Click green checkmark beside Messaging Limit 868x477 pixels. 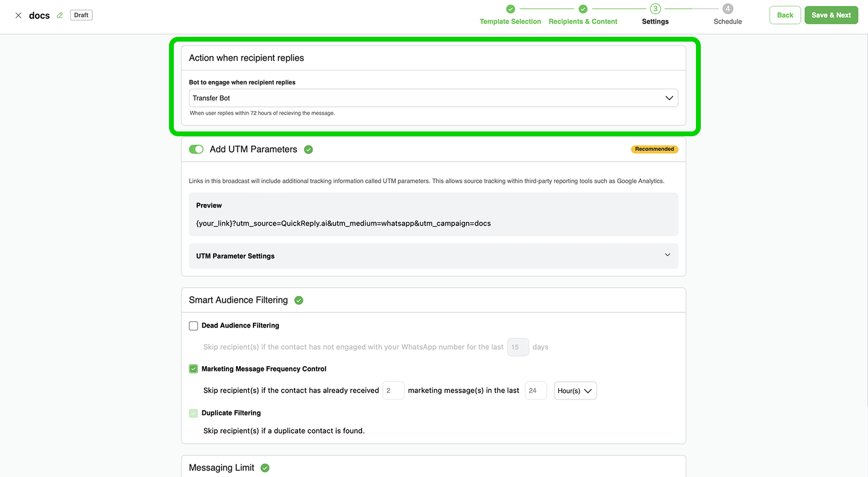pyautogui.click(x=265, y=468)
